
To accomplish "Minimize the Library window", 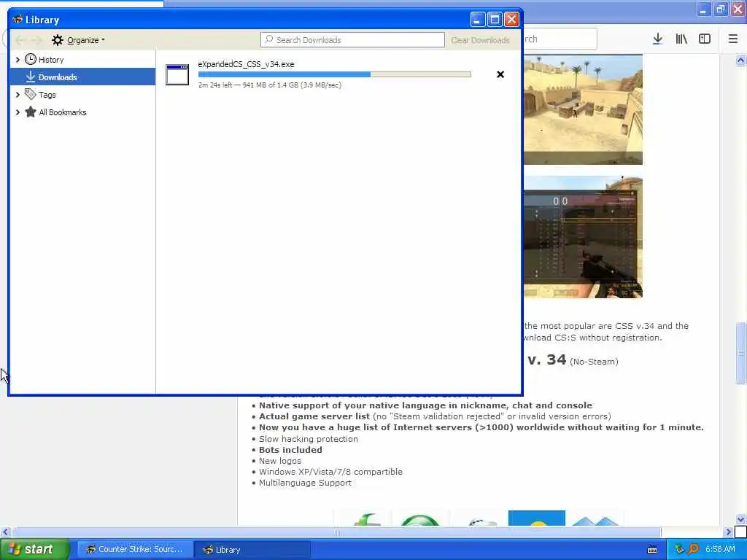I will click(478, 20).
